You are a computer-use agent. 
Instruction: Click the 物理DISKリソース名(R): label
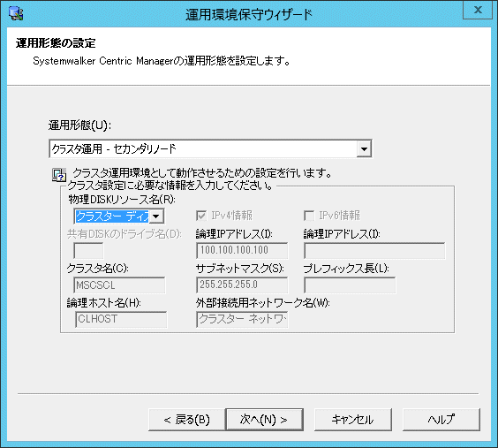122,200
